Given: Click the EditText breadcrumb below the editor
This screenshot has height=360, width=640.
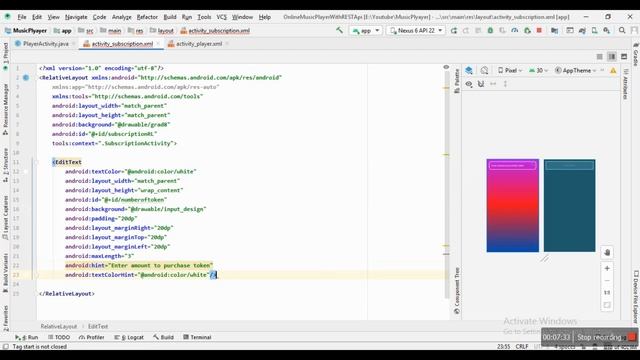Looking at the screenshot, I should pyautogui.click(x=98, y=327).
